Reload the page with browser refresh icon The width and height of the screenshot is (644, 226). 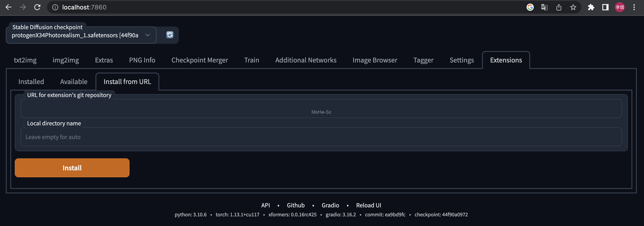coord(37,7)
